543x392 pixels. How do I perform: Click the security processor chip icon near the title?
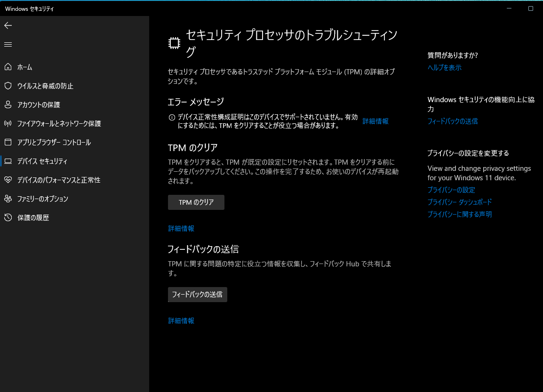click(x=174, y=42)
